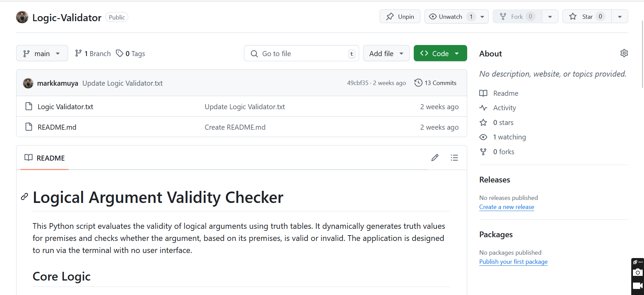Click the heading anchor link icon

pyautogui.click(x=24, y=197)
